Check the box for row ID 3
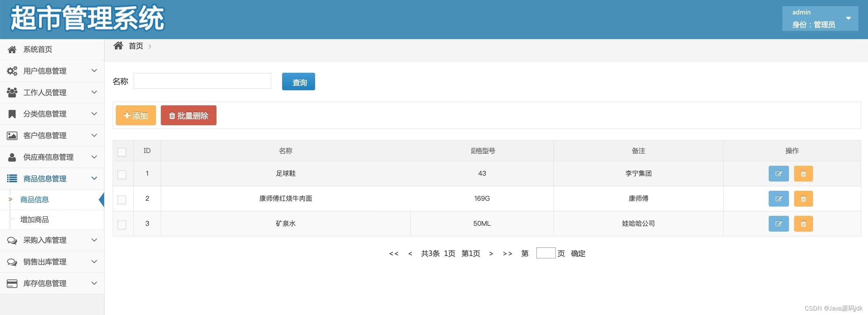868x315 pixels. [122, 225]
